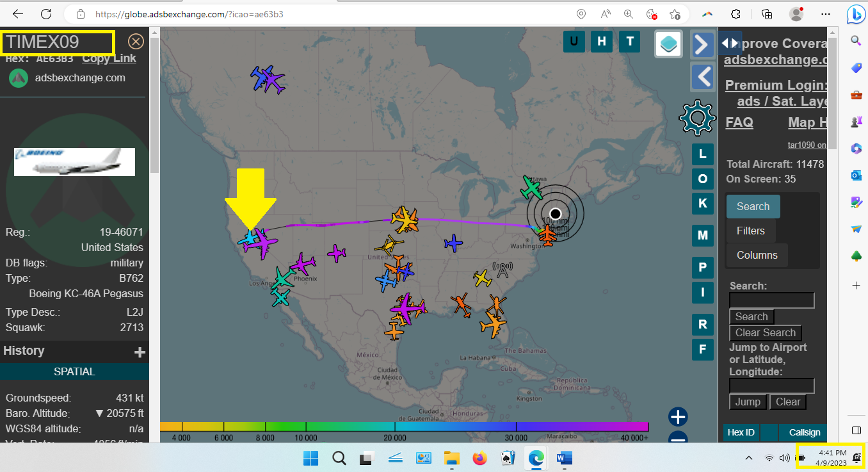Open the Extensions puzzle icon
Image resolution: width=868 pixels, height=472 pixels.
coord(736,13)
